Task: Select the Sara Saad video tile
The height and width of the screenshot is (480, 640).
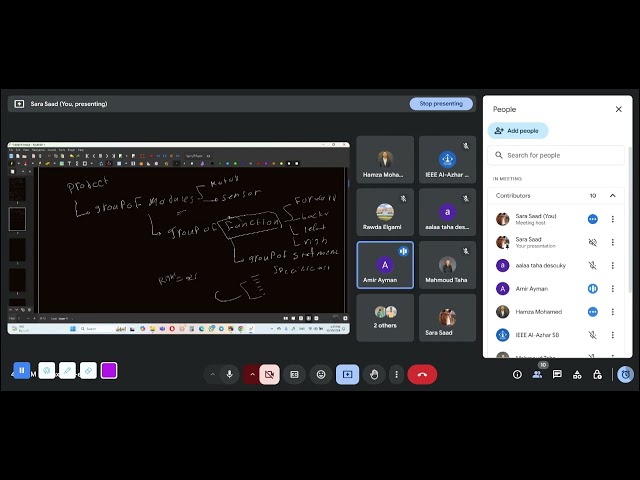Action: (x=447, y=318)
